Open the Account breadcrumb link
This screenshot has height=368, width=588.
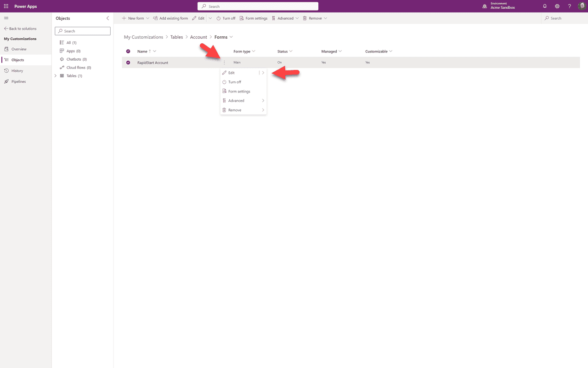[x=198, y=37]
